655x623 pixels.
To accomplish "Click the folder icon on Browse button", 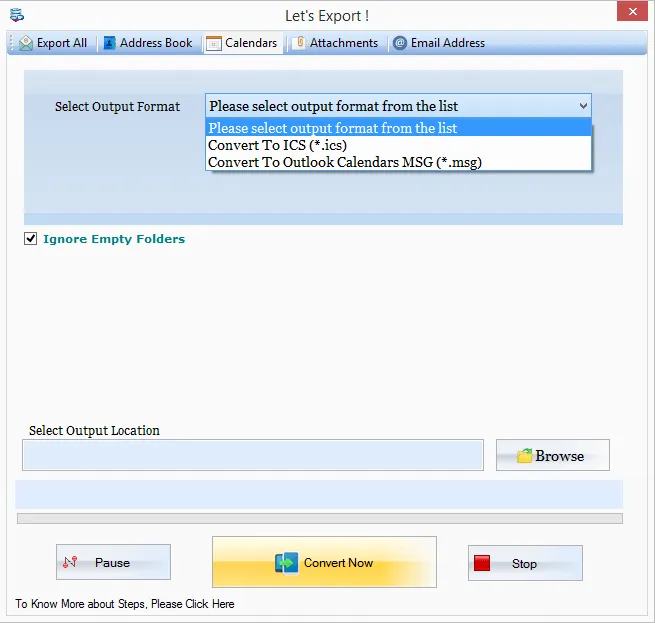I will (525, 455).
